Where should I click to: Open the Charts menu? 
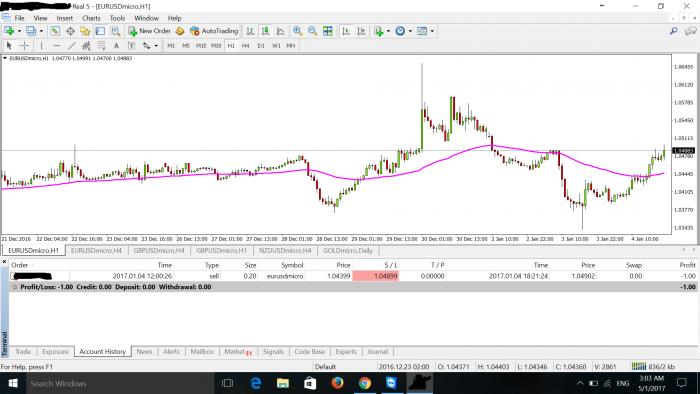click(x=91, y=18)
